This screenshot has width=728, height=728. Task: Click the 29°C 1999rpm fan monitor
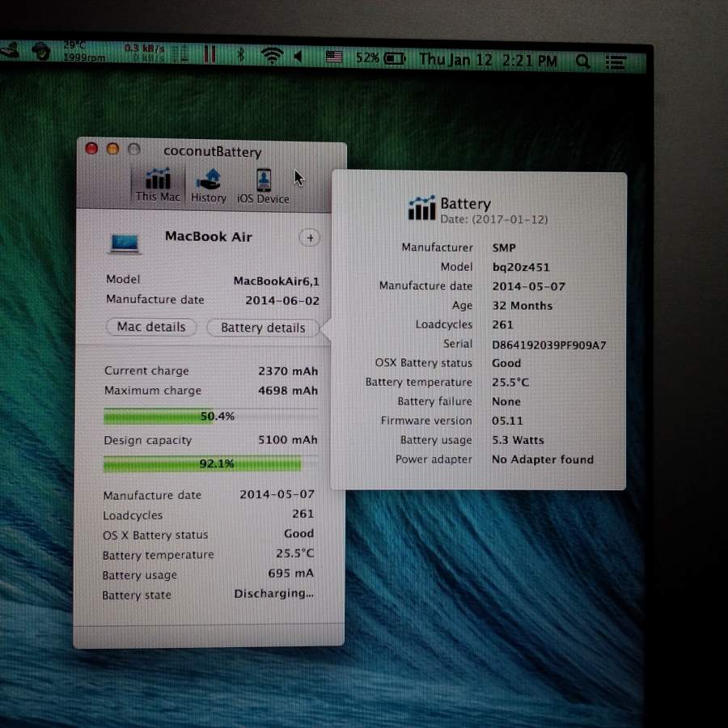click(84, 52)
